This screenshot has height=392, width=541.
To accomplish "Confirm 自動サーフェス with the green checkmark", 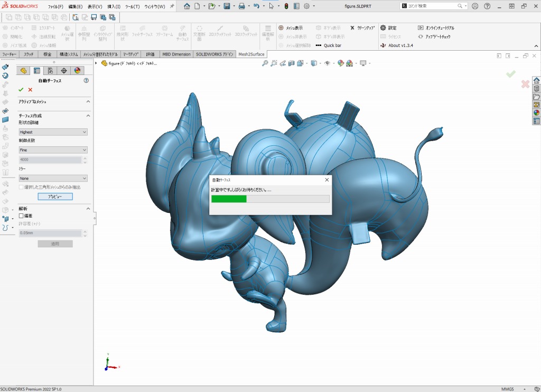I will click(21, 90).
